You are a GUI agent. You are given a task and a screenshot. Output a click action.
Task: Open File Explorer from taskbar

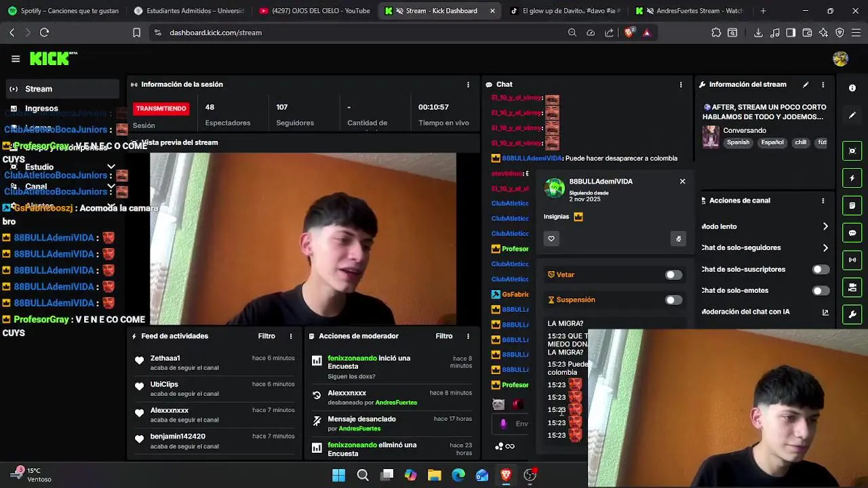click(x=435, y=475)
